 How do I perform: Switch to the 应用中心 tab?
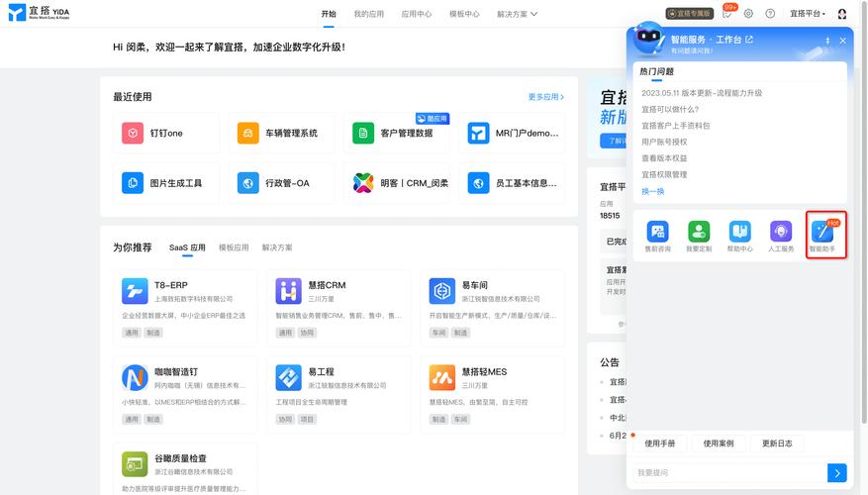(417, 14)
